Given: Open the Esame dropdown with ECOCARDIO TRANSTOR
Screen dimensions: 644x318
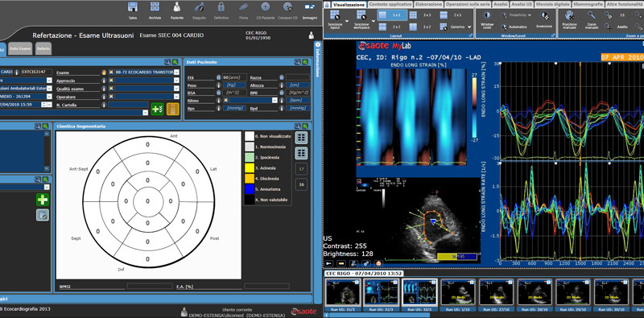Looking at the screenshot, I should 176,72.
